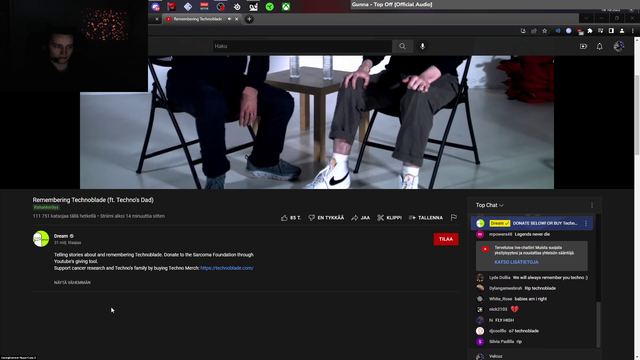The image size is (640, 360).
Task: Click the green Rahankeräys fundraiser badge
Action: [46, 207]
